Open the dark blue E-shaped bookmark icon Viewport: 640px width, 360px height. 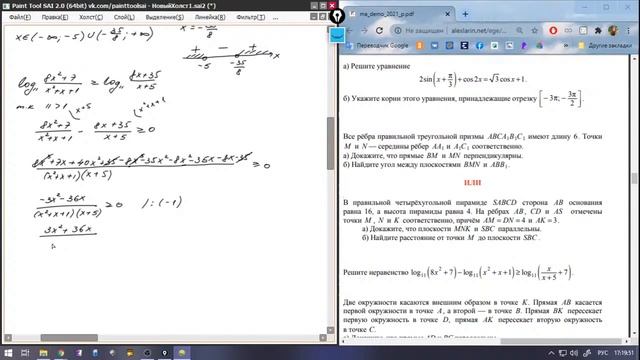coord(464,46)
